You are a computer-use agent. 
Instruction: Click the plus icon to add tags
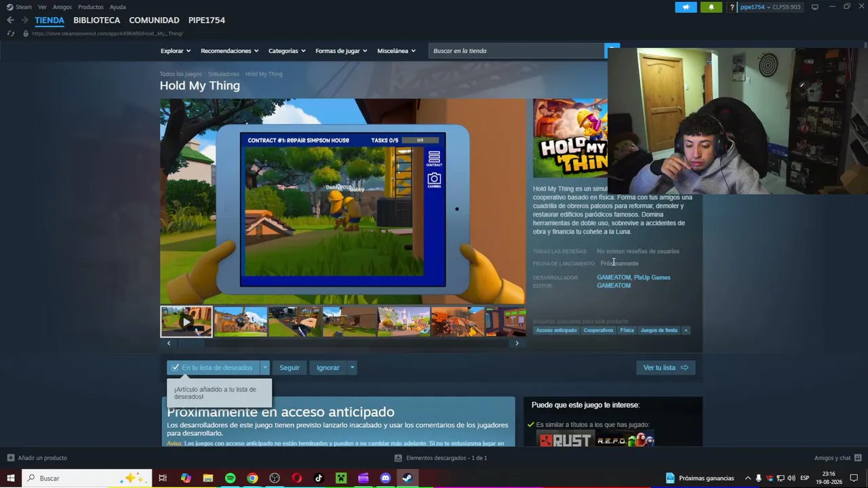pos(686,330)
